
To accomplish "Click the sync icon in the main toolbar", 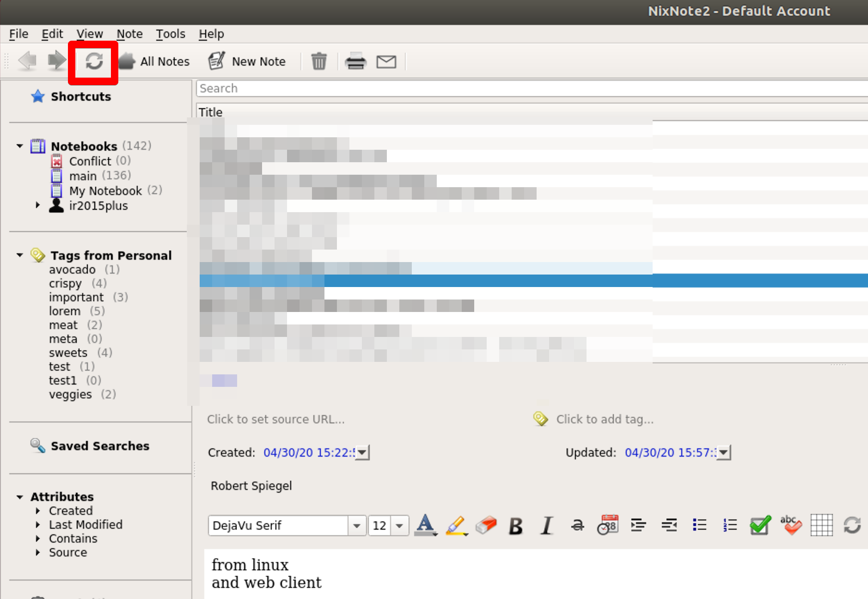I will point(94,61).
